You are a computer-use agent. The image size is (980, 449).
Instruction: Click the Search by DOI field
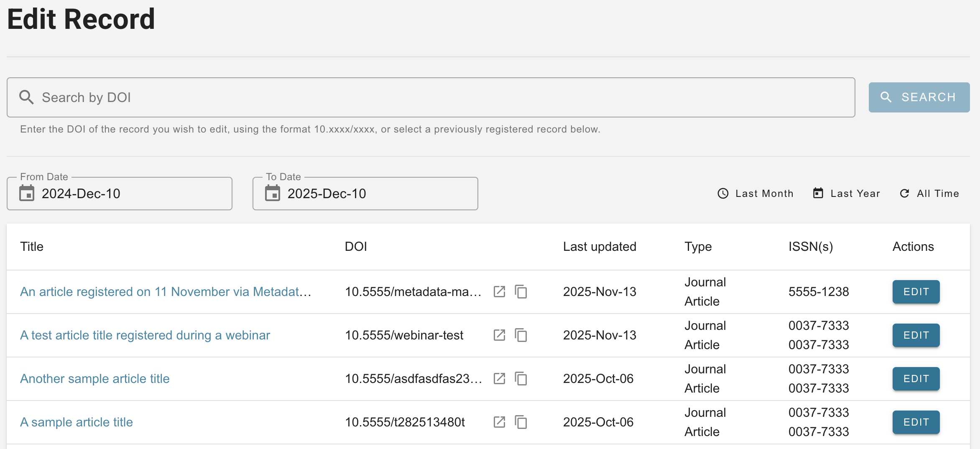(x=431, y=97)
